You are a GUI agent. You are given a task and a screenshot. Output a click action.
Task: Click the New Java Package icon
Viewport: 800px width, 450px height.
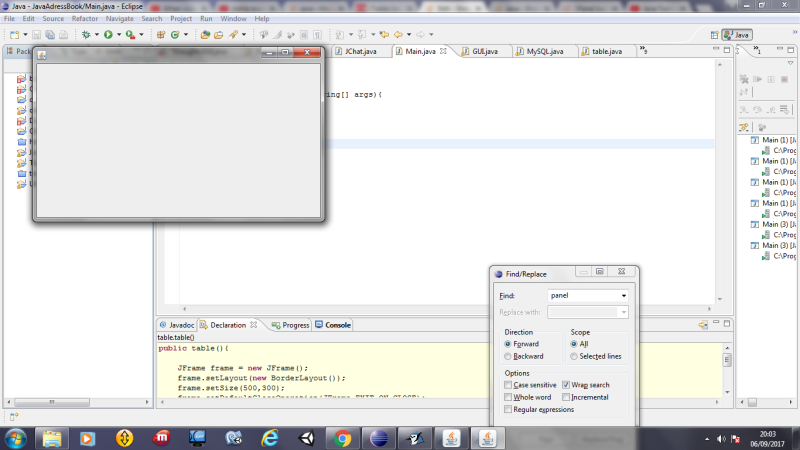tap(161, 35)
